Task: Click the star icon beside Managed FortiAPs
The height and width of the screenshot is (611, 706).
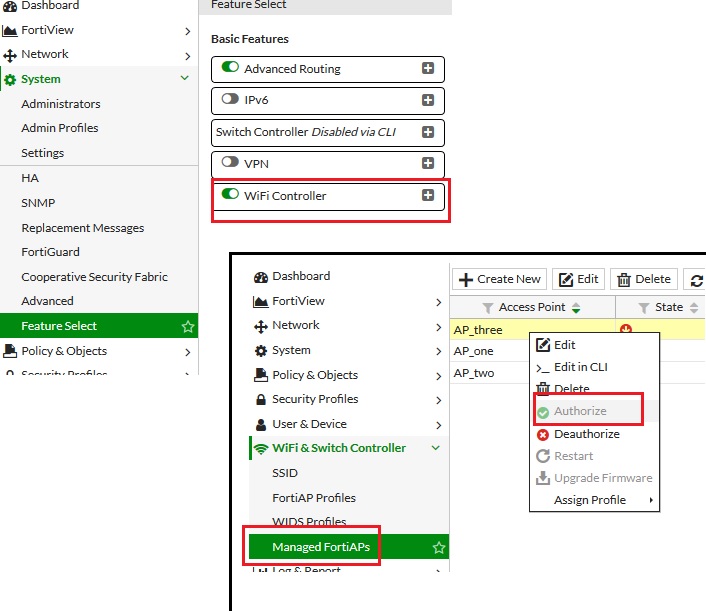Action: coord(439,548)
